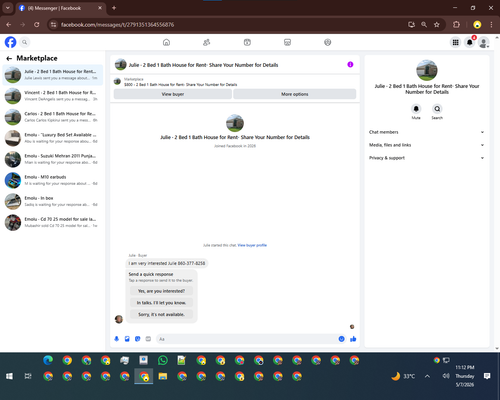This screenshot has width=500, height=400.
Task: Open the notifications bell with red badge
Action: (x=470, y=42)
